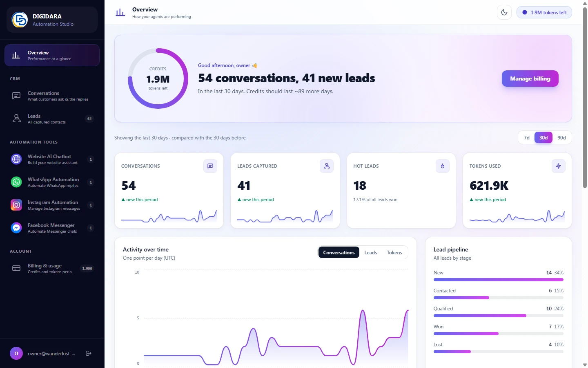
Task: Select the 7d time range
Action: 527,138
